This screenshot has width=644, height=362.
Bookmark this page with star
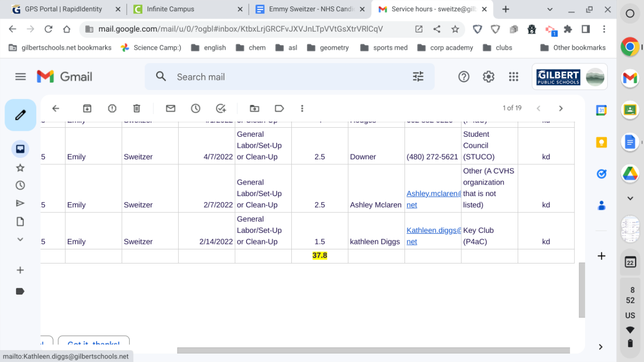[x=455, y=29]
